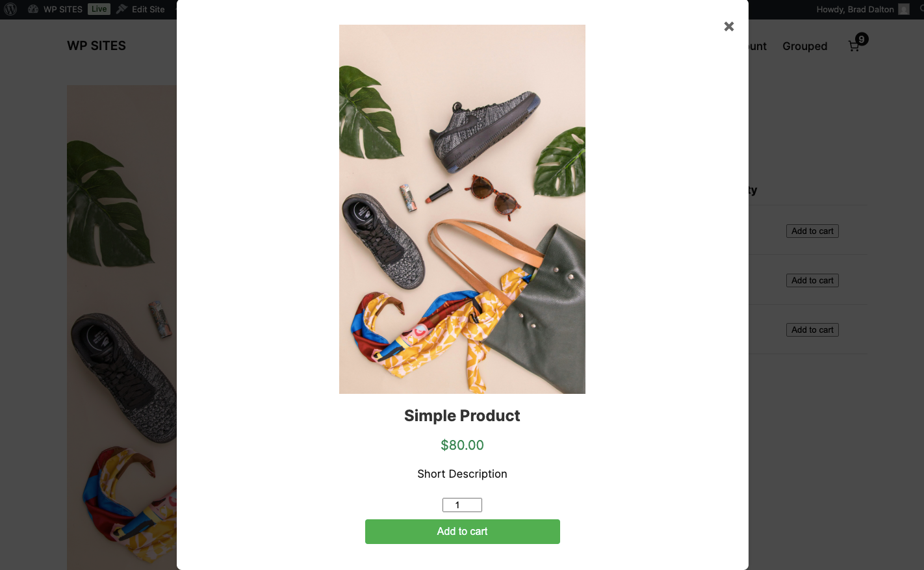The height and width of the screenshot is (570, 924).
Task: Click the first Add to cart button in table
Action: point(812,231)
